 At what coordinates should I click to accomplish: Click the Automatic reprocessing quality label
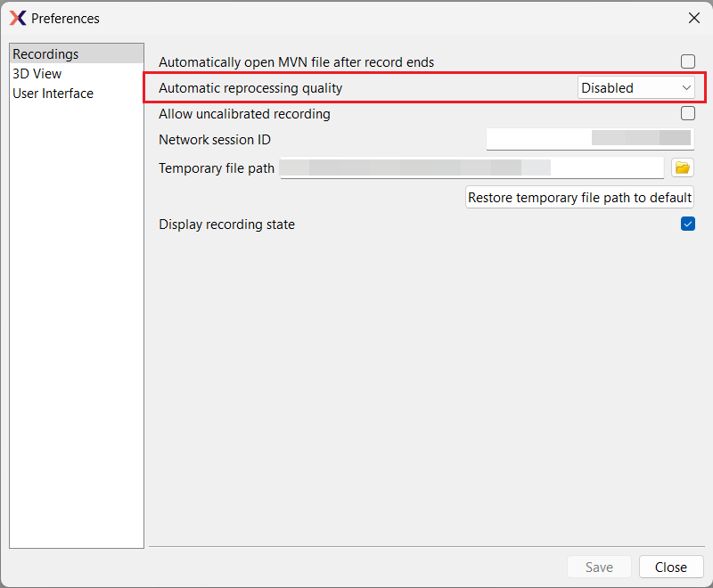click(250, 88)
